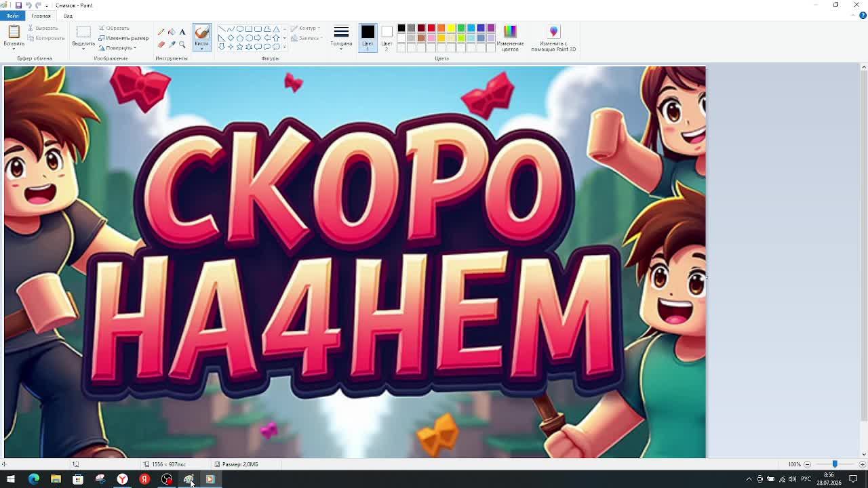Click Копировать copy command
This screenshot has height=488, width=868.
(x=46, y=38)
